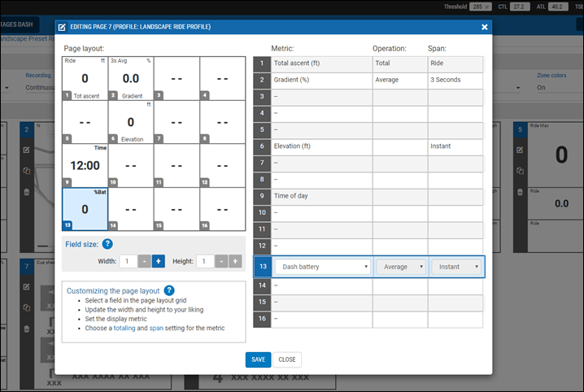Click copy icon on page 7 background card

tap(27, 308)
